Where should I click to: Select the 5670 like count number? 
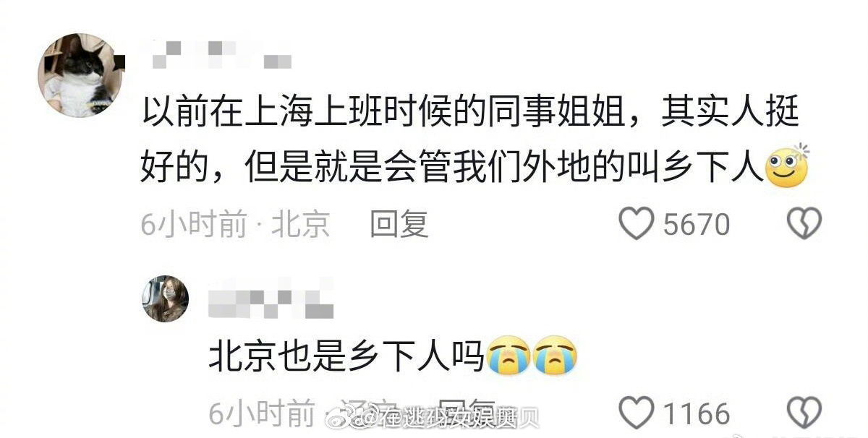697,225
